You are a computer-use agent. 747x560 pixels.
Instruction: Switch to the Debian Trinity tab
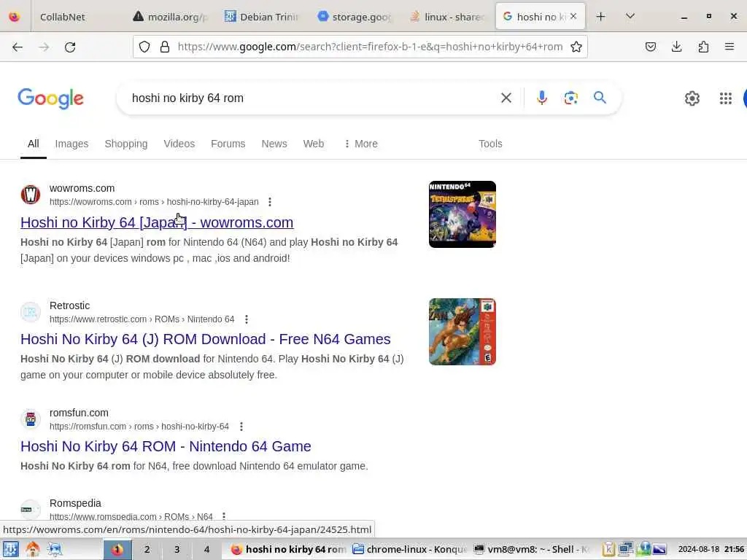click(263, 17)
